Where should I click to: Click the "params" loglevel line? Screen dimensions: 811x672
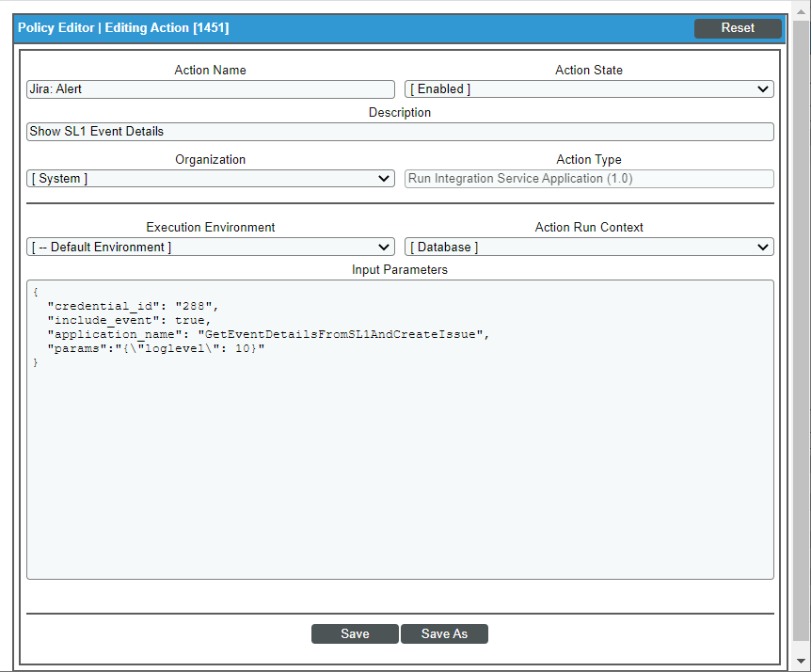click(x=155, y=348)
